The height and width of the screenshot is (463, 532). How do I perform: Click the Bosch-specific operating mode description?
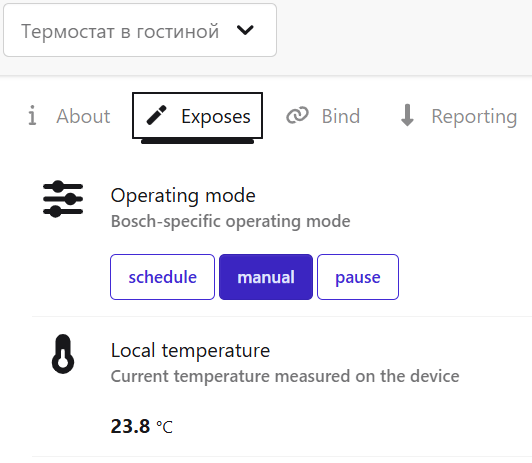point(231,221)
